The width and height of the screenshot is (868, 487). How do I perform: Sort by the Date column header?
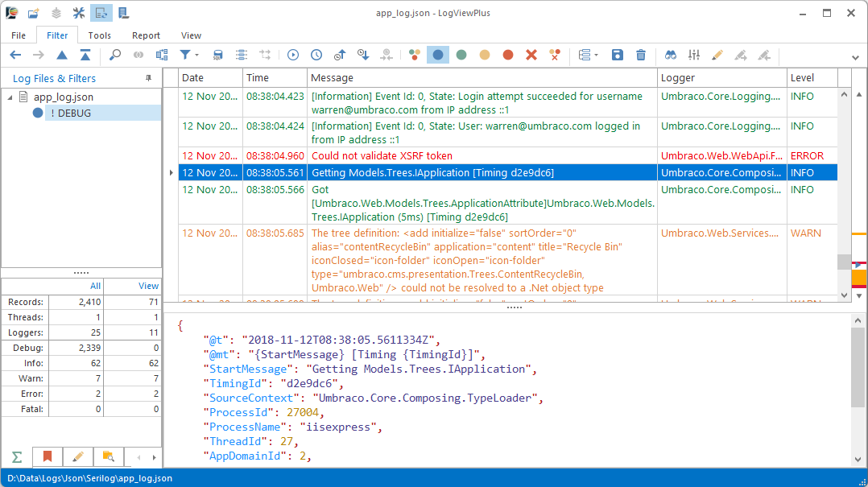[x=210, y=78]
